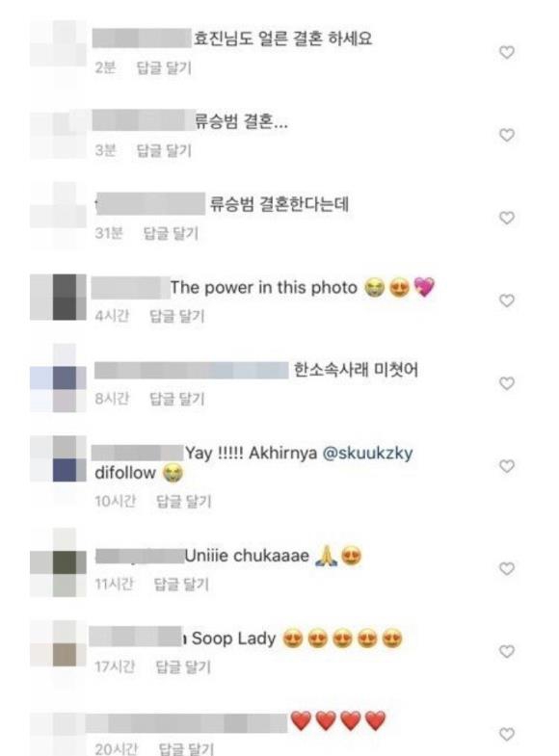The width and height of the screenshot is (559, 756).
Task: Reply to 'The power in this photo' comment
Action: [x=177, y=316]
